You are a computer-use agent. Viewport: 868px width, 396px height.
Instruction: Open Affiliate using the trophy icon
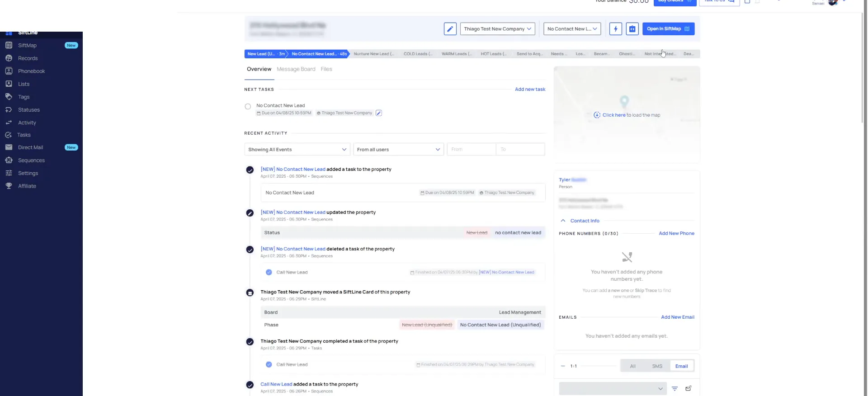coord(9,186)
